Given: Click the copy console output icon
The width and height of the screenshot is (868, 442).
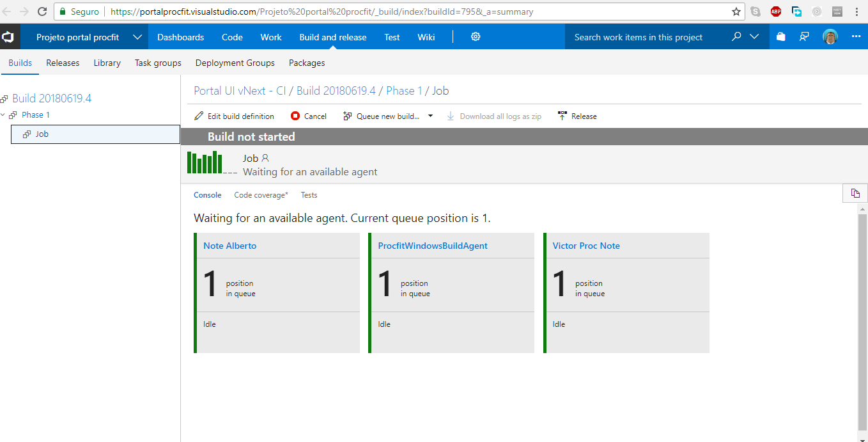Looking at the screenshot, I should (x=855, y=193).
